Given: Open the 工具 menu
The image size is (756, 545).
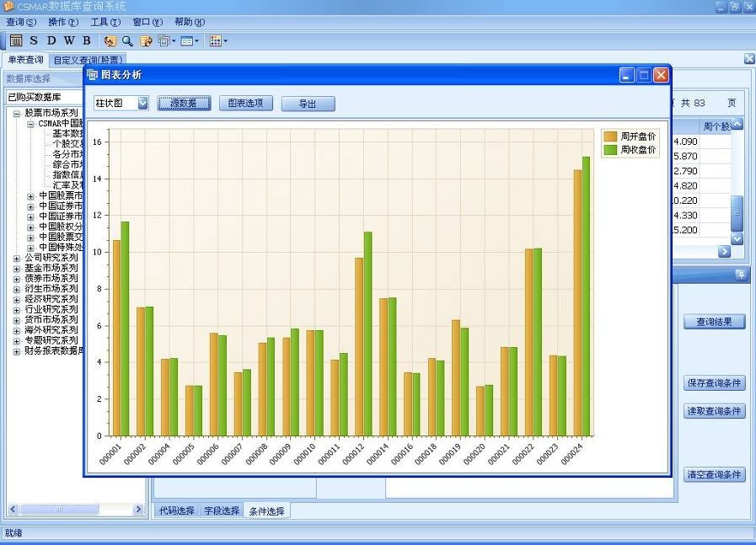Looking at the screenshot, I should click(x=105, y=22).
